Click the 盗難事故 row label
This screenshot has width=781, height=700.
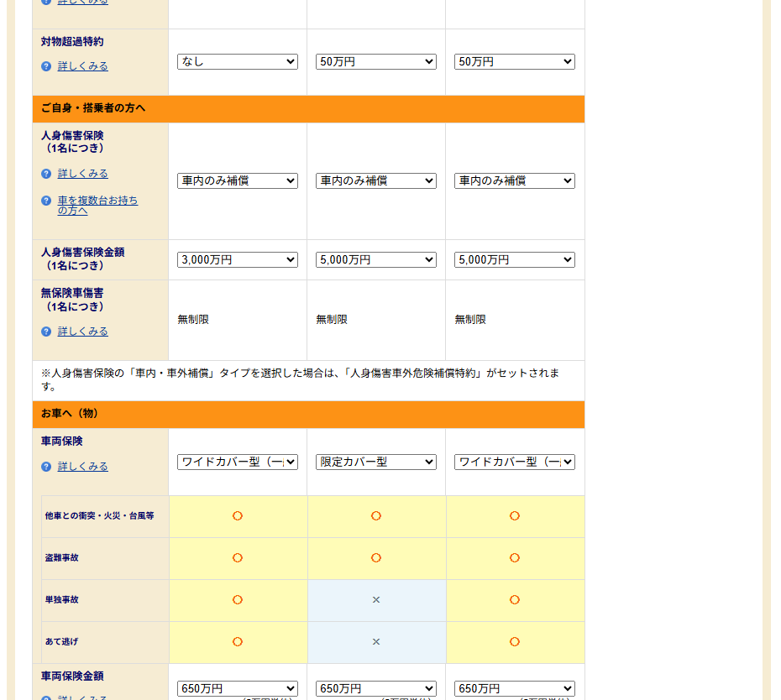pos(62,557)
